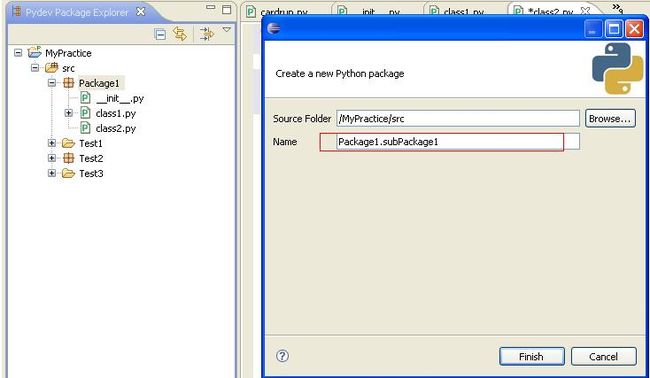
Task: Click the class2.py file icon
Action: tap(85, 128)
